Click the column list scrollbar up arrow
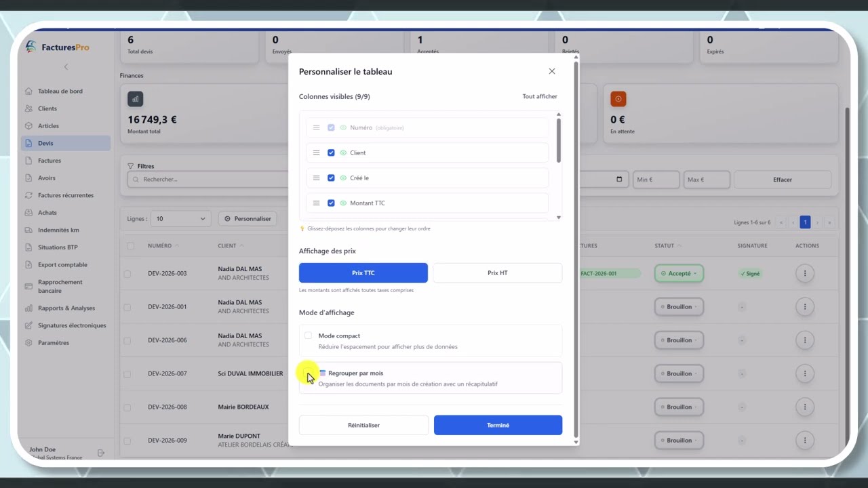868x488 pixels. tap(559, 115)
